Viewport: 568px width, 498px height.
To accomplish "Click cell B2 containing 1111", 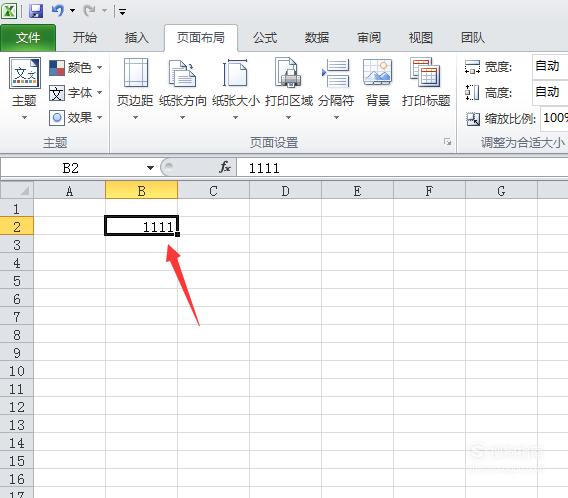I will click(x=141, y=226).
